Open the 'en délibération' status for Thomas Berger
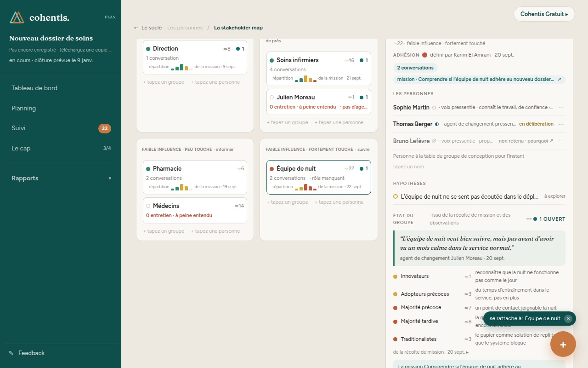The width and height of the screenshot is (588, 368). coord(536,124)
